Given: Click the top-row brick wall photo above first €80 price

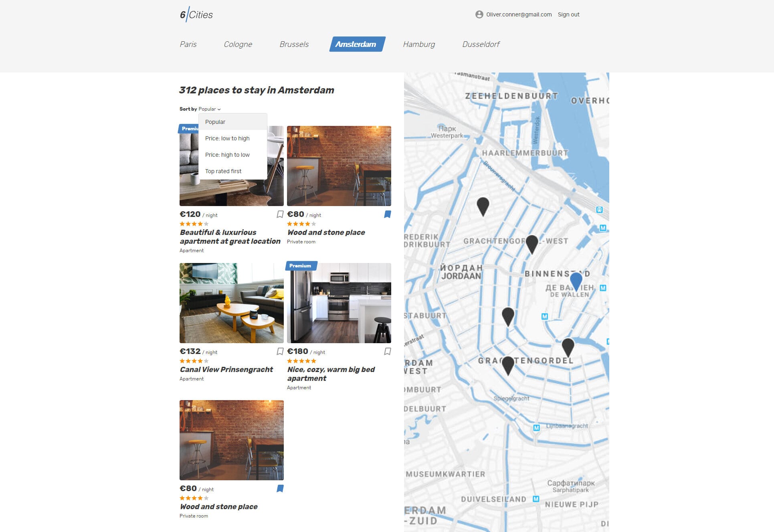Looking at the screenshot, I should pyautogui.click(x=339, y=166).
